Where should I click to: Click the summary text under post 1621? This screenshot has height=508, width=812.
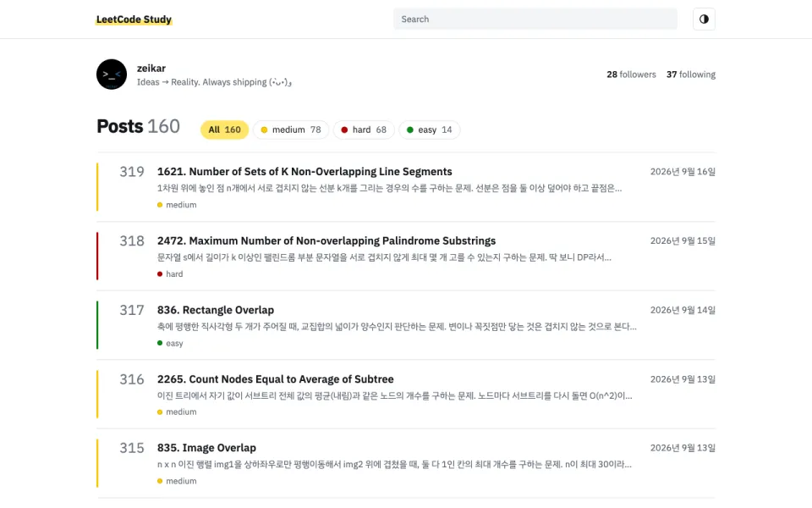click(389, 188)
